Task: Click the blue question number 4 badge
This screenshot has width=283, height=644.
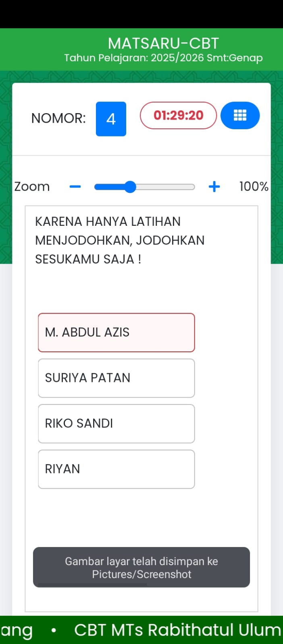Action: [111, 119]
